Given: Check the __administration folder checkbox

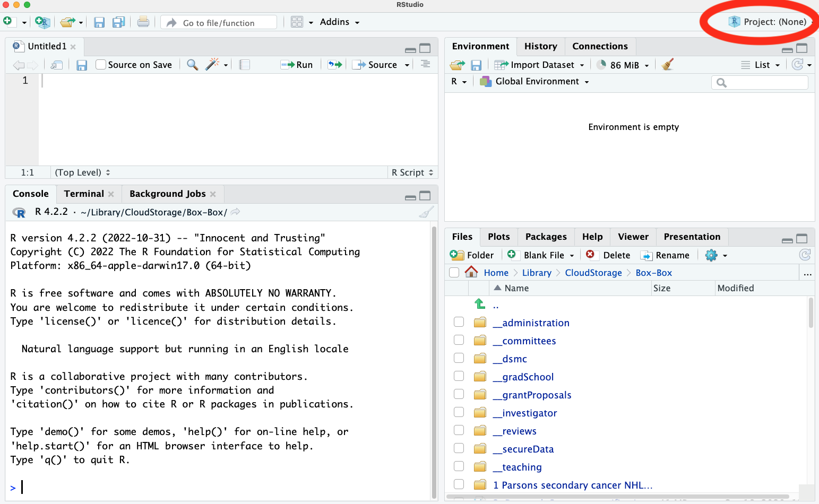Looking at the screenshot, I should 459,322.
